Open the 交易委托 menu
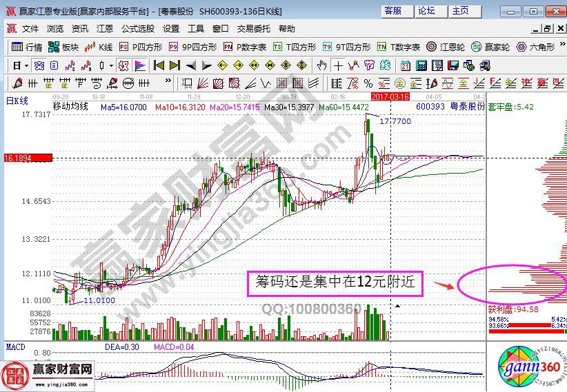The image size is (567, 392). [254, 28]
